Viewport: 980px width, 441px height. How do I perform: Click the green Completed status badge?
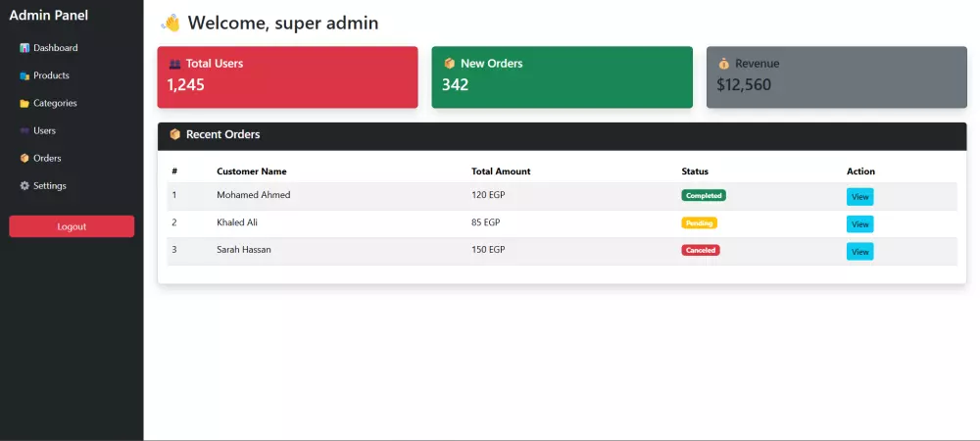click(704, 196)
